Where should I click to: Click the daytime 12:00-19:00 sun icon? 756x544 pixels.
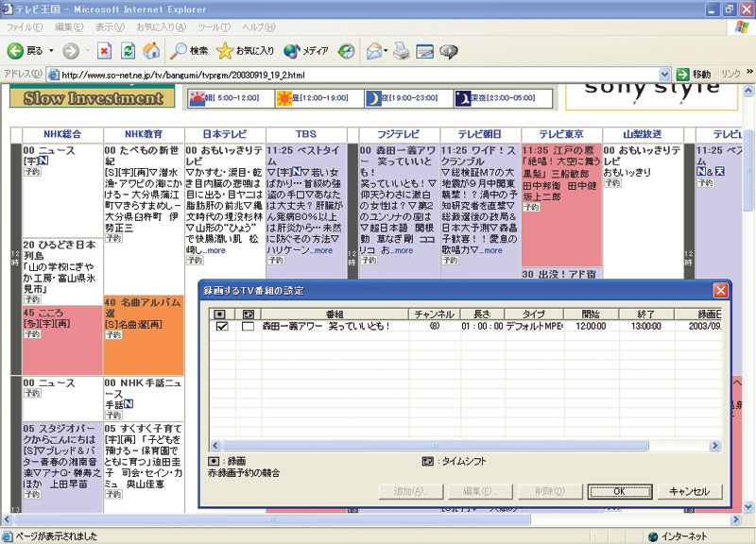(x=284, y=98)
